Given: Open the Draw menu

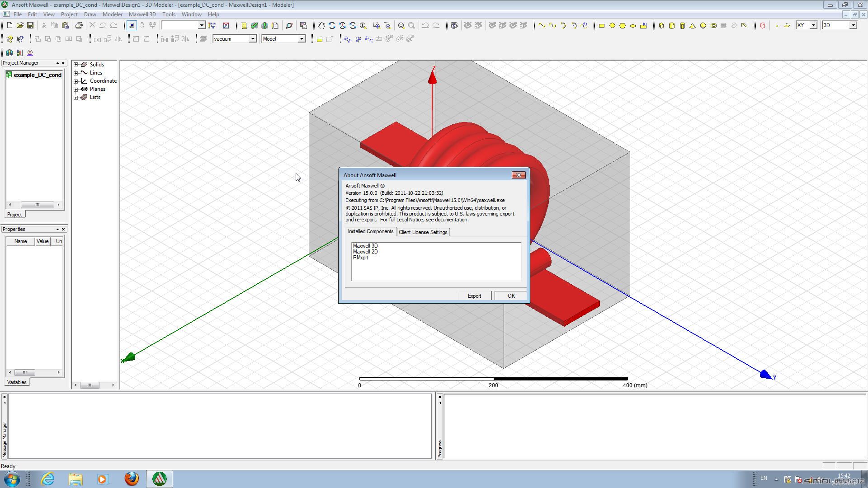Looking at the screenshot, I should point(90,14).
